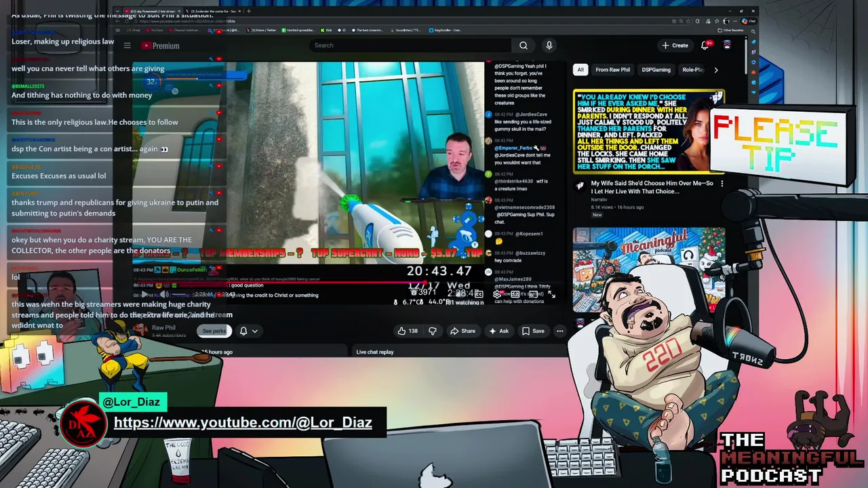This screenshot has height=488, width=868.
Task: Click the browser address bar URL
Action: [x=187, y=21]
